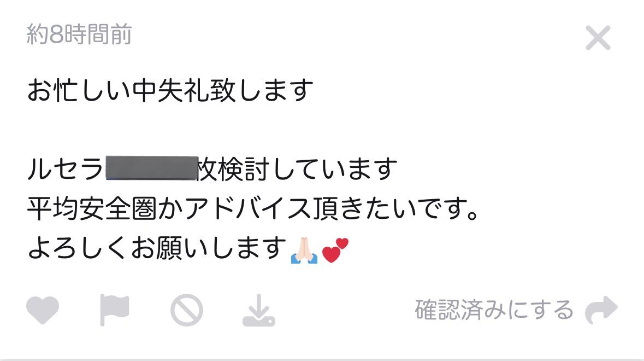This screenshot has width=644, height=361.
Task: Select the line お忙しい中失礼致します
Action: point(170,90)
